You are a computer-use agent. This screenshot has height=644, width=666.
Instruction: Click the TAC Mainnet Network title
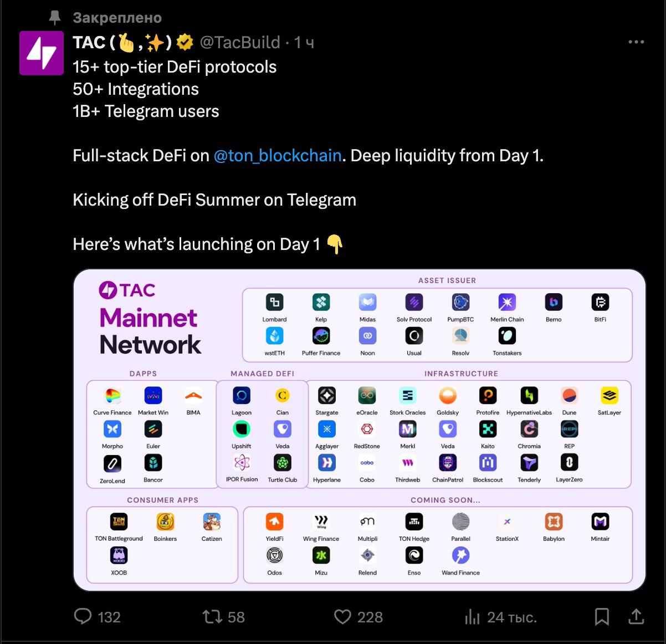(x=150, y=318)
